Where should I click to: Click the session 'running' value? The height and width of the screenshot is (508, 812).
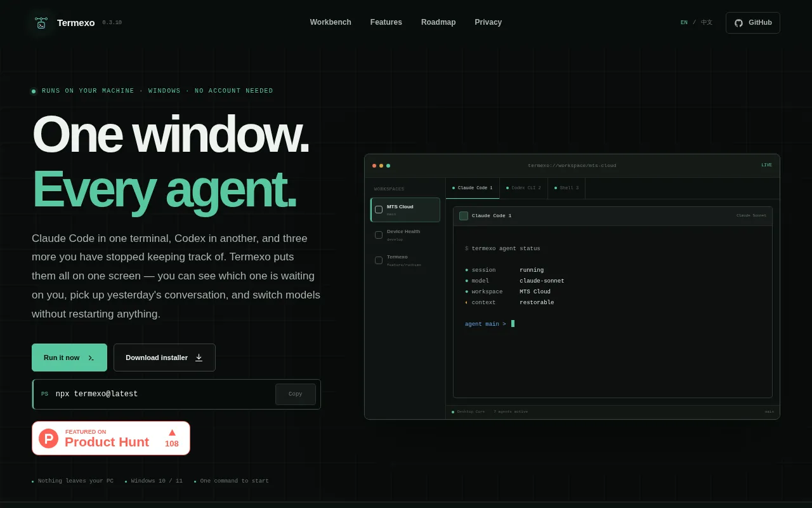532,271
